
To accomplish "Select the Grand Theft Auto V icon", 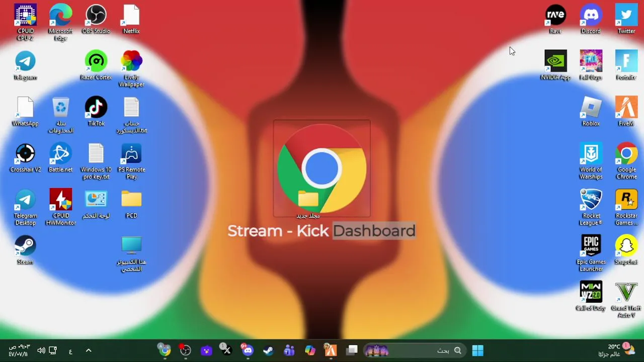I will pyautogui.click(x=626, y=300).
